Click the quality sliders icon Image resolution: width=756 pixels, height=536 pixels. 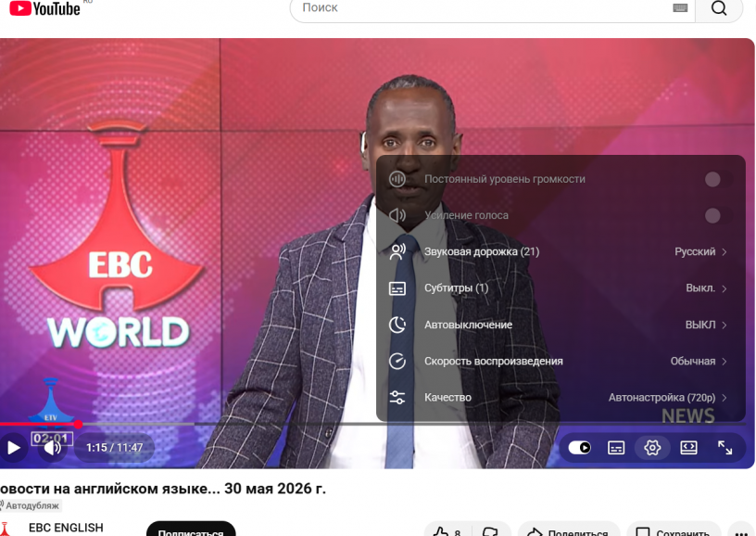pyautogui.click(x=397, y=398)
